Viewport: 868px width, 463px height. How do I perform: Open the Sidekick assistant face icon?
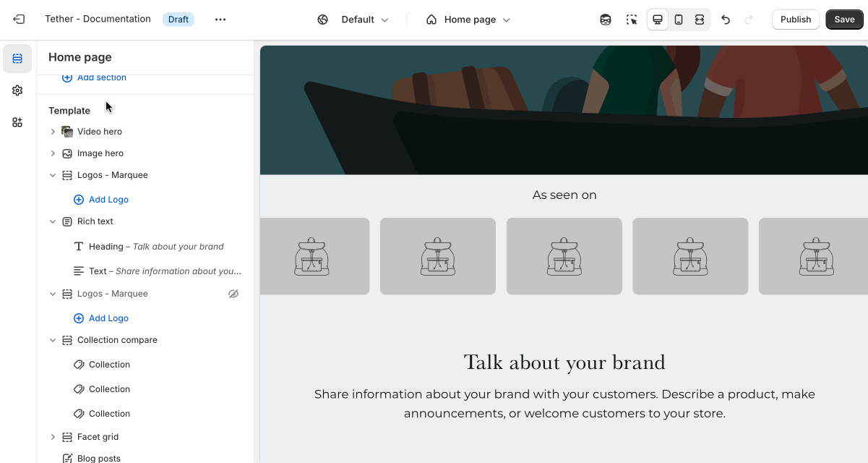coord(606,20)
